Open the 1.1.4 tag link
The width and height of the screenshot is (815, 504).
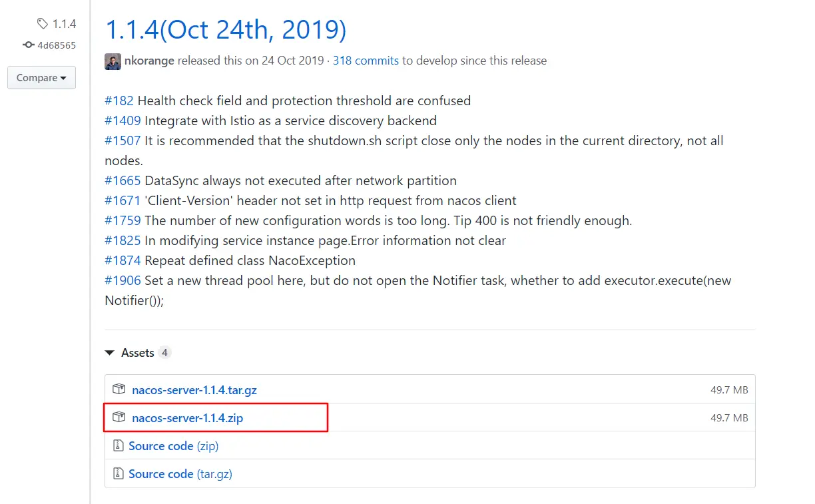(x=64, y=25)
